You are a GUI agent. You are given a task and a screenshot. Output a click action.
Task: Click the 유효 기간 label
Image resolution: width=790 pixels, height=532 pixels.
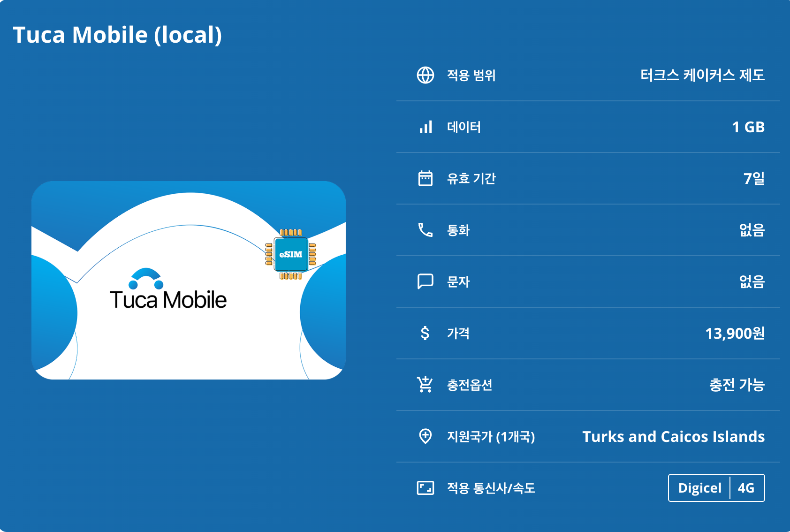(471, 178)
